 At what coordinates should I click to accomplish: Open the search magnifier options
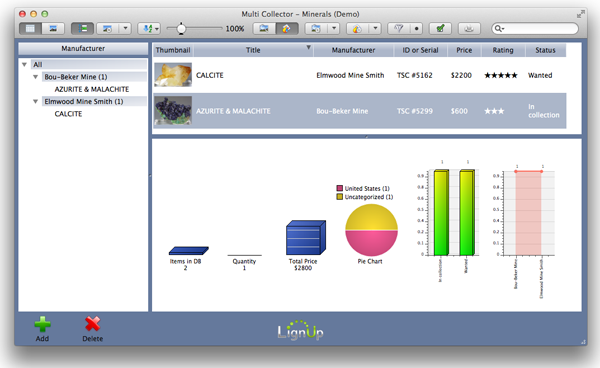click(x=499, y=28)
